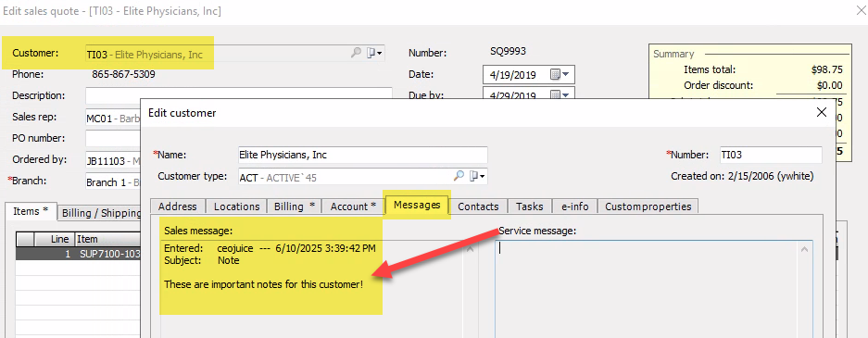Click the customer Number field TI03

click(x=771, y=155)
